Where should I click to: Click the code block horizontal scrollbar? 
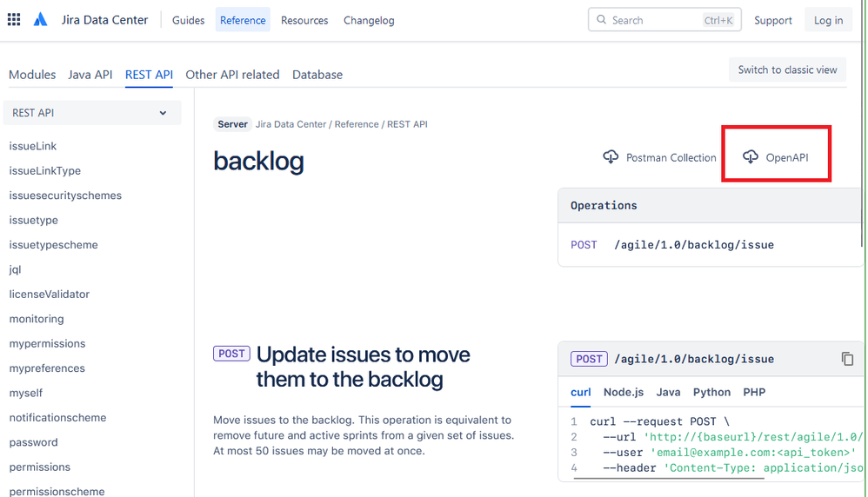[669, 478]
